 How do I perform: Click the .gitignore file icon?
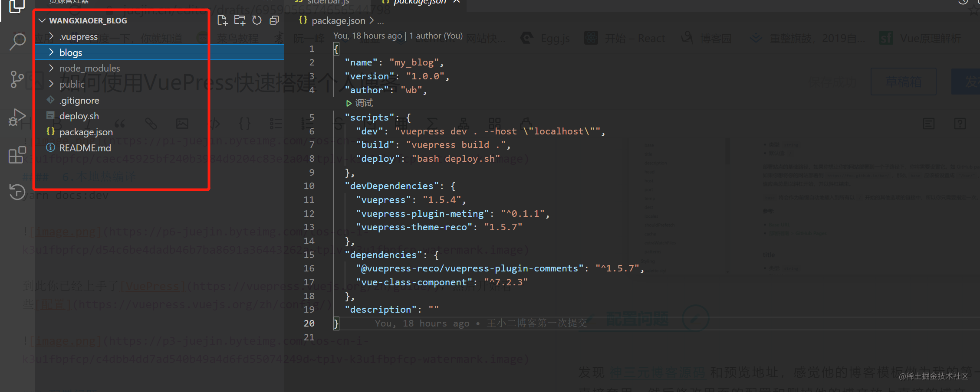tap(51, 100)
